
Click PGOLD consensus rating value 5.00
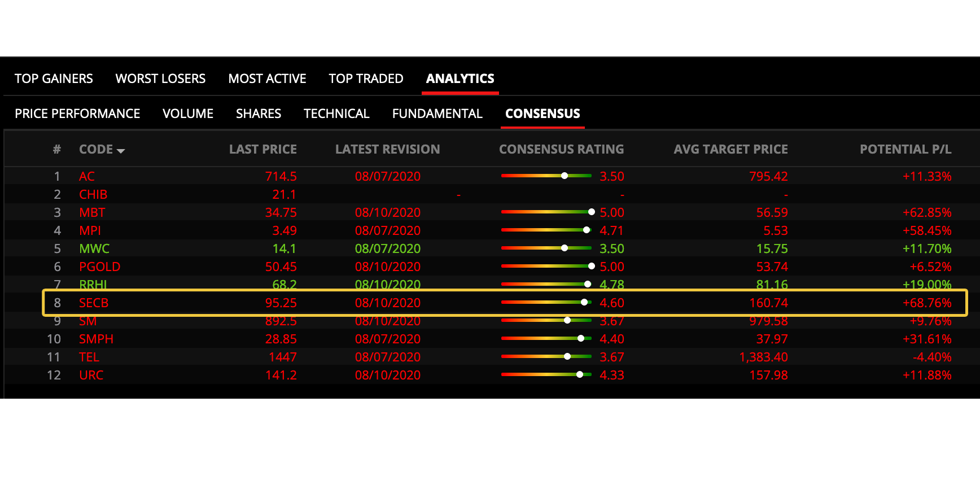pyautogui.click(x=612, y=267)
